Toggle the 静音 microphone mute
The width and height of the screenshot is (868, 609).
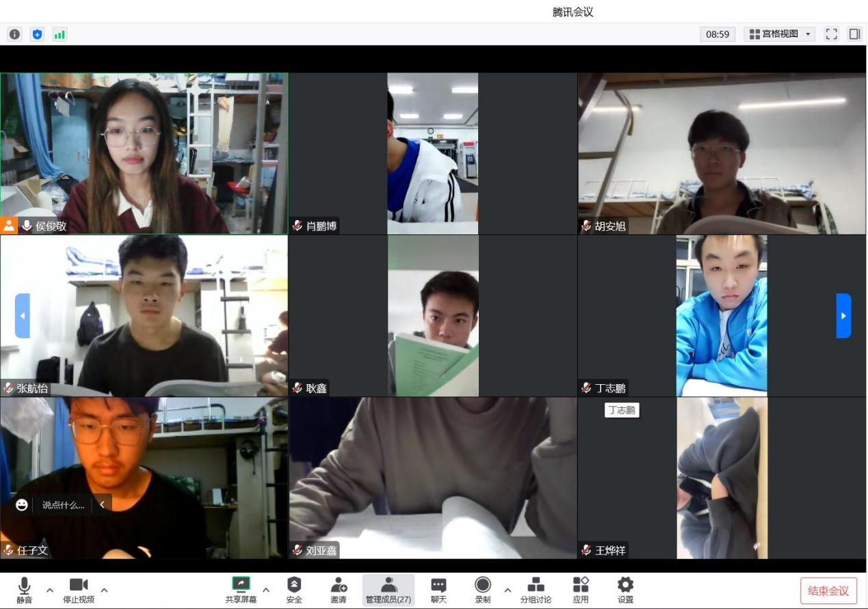tap(25, 590)
